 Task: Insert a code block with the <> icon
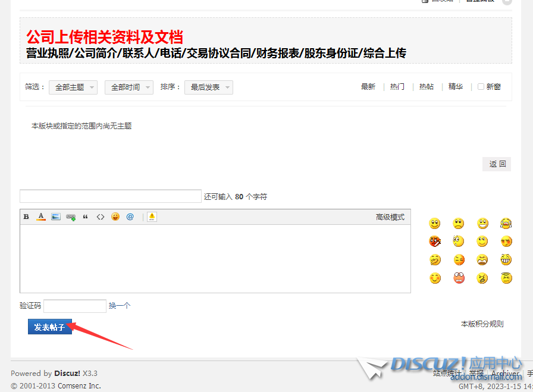coord(101,217)
